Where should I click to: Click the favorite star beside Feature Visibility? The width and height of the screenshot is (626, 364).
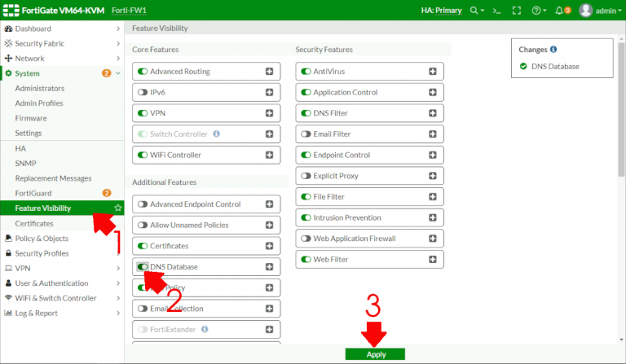tap(118, 208)
